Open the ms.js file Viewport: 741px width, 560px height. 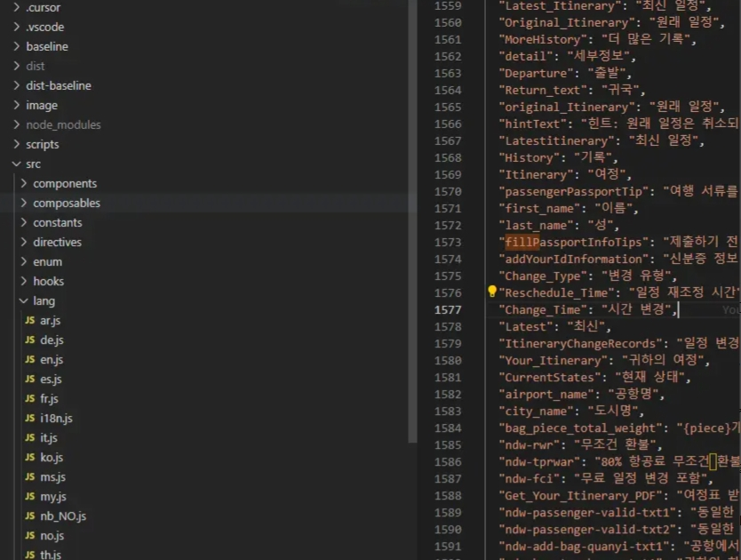pyautogui.click(x=52, y=476)
